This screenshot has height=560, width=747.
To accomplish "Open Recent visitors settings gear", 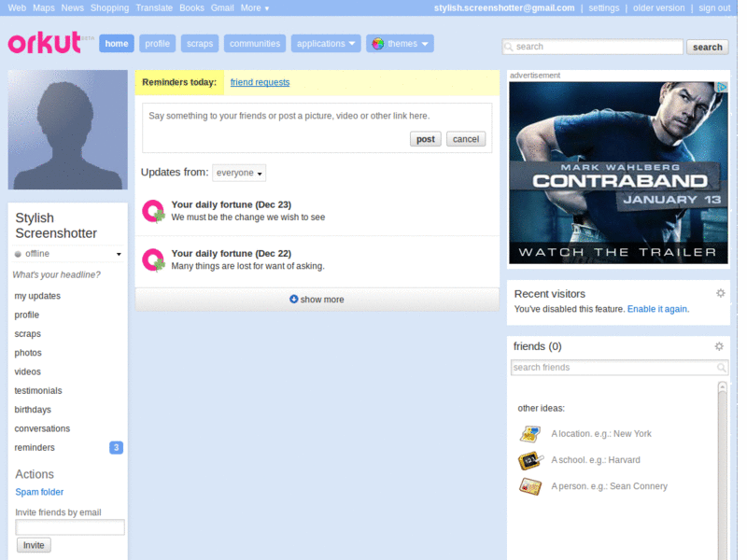I will point(720,293).
